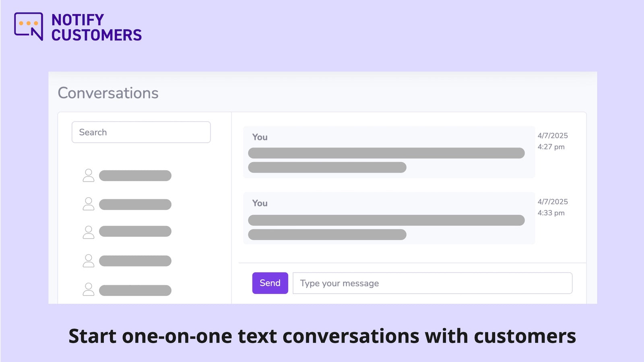Click the You label on the second message
This screenshot has height=362, width=644.
[260, 203]
